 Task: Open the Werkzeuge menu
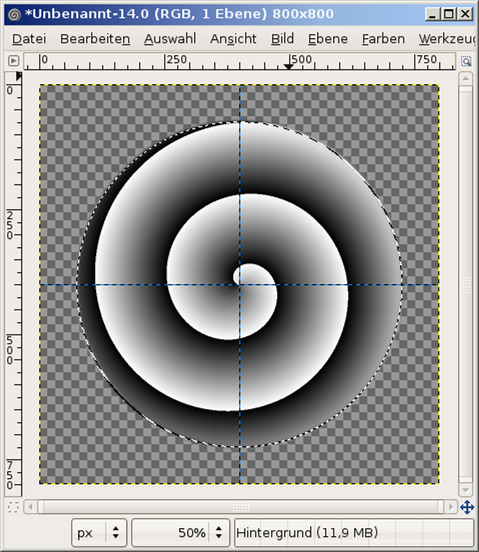[447, 39]
